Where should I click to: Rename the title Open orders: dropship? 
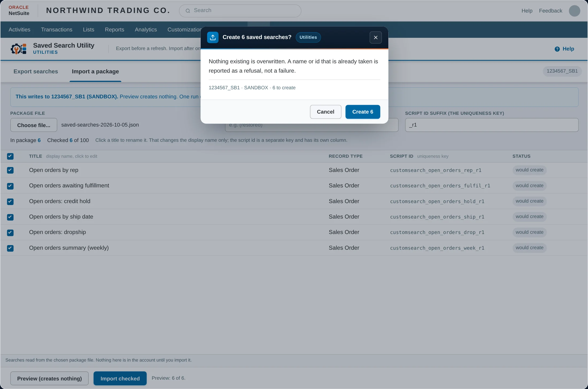pyautogui.click(x=57, y=232)
